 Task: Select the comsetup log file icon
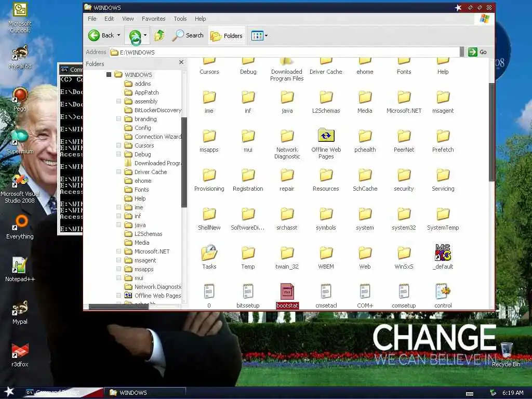pyautogui.click(x=404, y=291)
